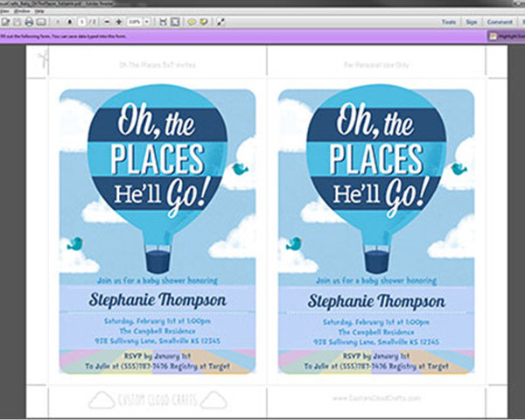Click the Saturday February 1st date line, left invite
The height and width of the screenshot is (420, 525).
point(157,321)
